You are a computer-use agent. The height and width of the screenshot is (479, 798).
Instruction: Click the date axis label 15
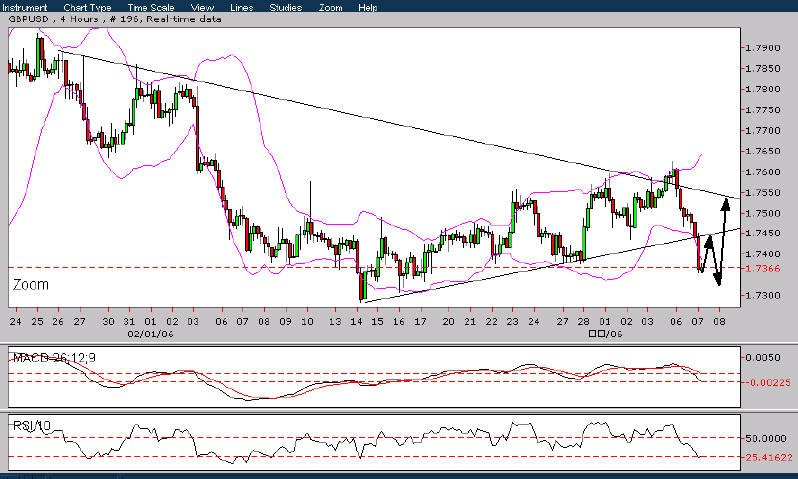click(x=377, y=322)
